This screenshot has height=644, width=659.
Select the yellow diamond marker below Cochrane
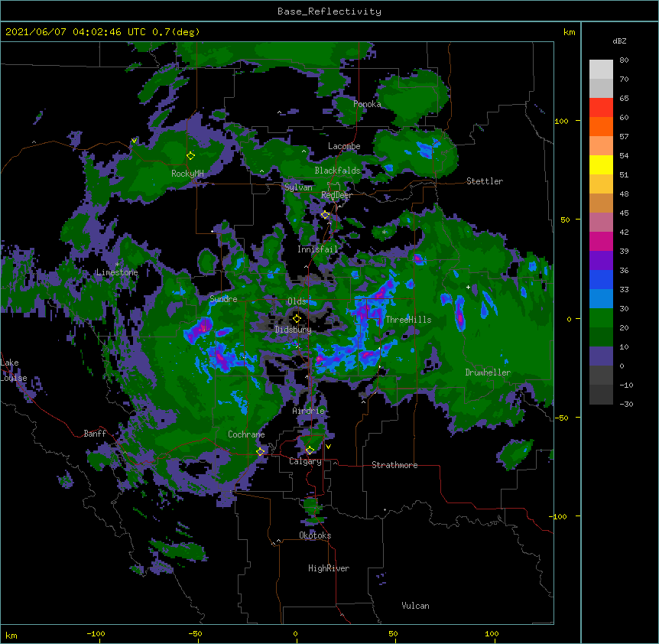tap(260, 451)
